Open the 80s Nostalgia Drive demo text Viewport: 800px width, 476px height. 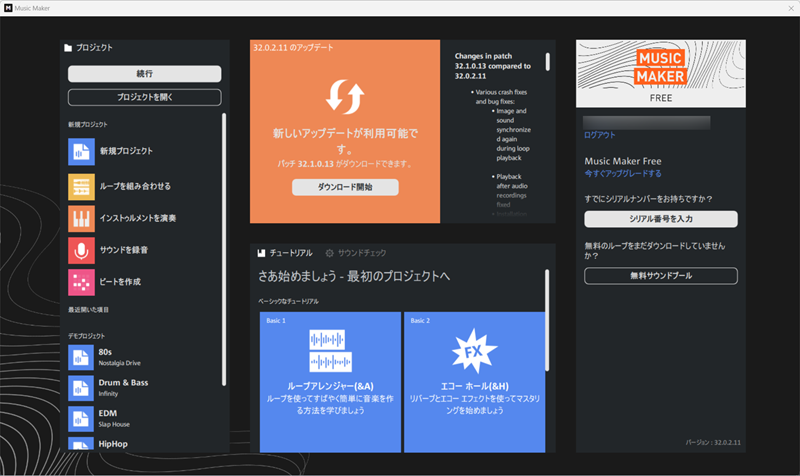click(119, 357)
